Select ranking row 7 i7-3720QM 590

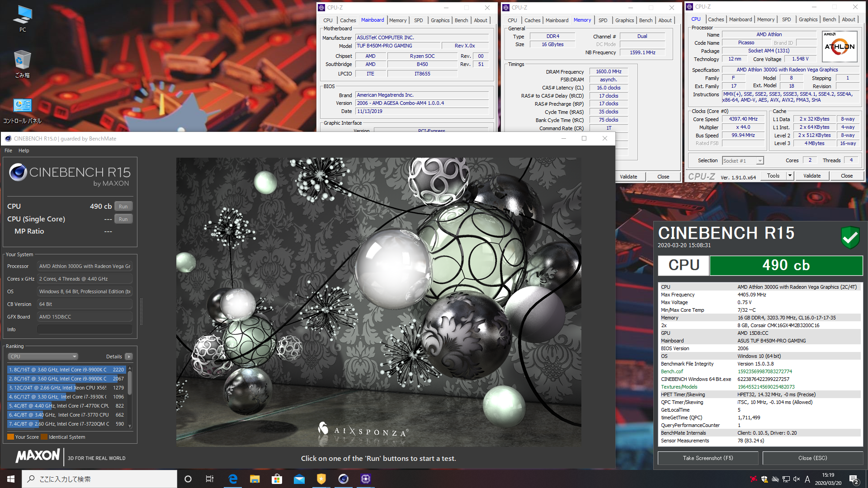click(66, 424)
